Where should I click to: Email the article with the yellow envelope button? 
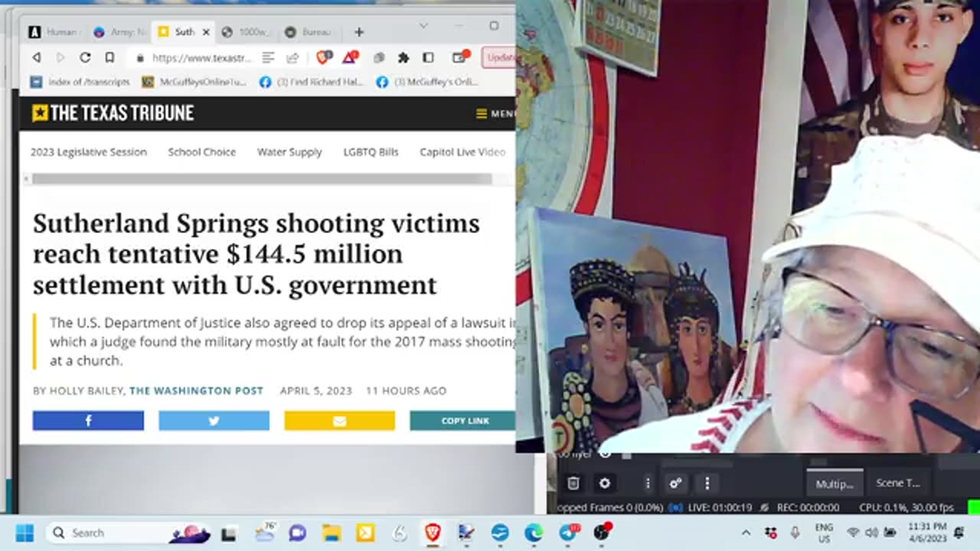(x=339, y=420)
